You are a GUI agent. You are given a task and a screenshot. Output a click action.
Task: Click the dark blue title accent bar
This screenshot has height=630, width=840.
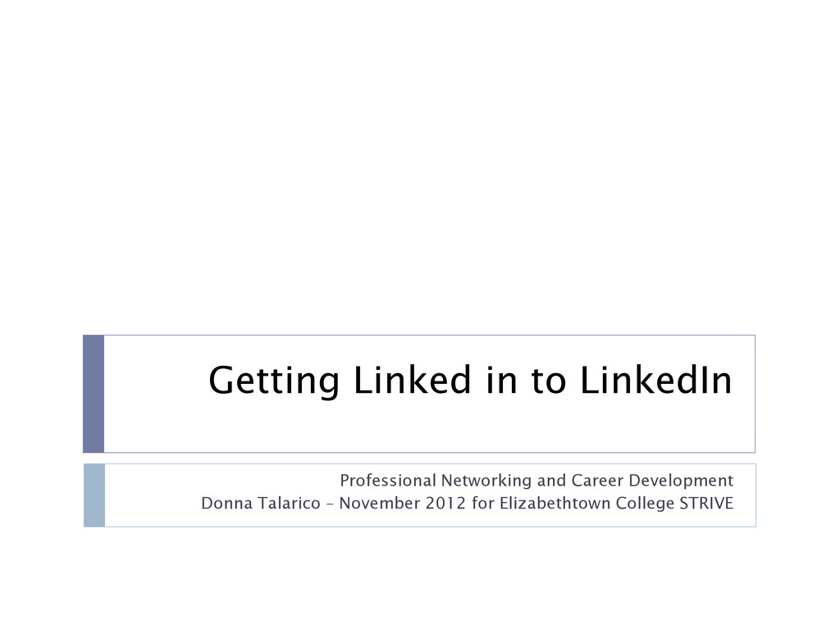click(x=94, y=394)
